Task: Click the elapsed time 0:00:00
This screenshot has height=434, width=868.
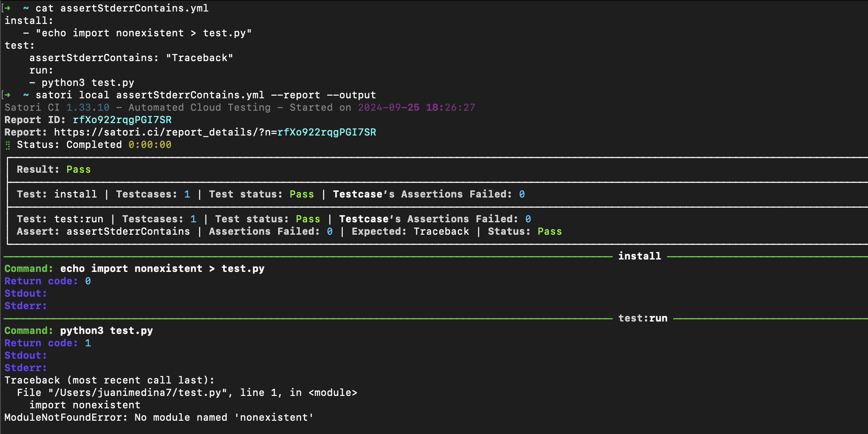Action: pyautogui.click(x=150, y=145)
